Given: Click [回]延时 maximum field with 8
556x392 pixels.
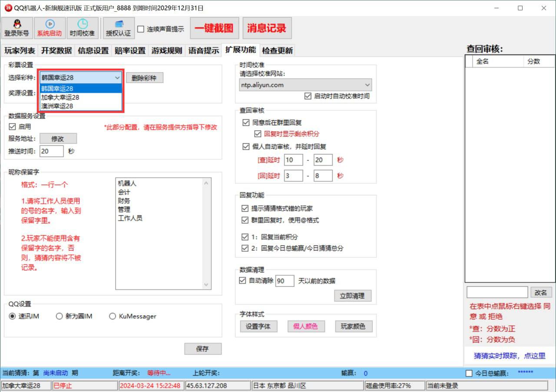Looking at the screenshot, I should 323,176.
